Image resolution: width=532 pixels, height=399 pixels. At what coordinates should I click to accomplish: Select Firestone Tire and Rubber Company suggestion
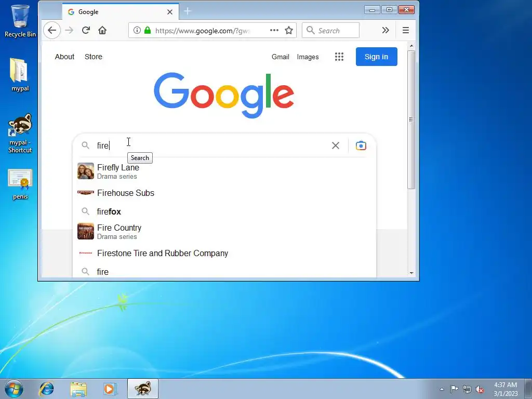224,253
